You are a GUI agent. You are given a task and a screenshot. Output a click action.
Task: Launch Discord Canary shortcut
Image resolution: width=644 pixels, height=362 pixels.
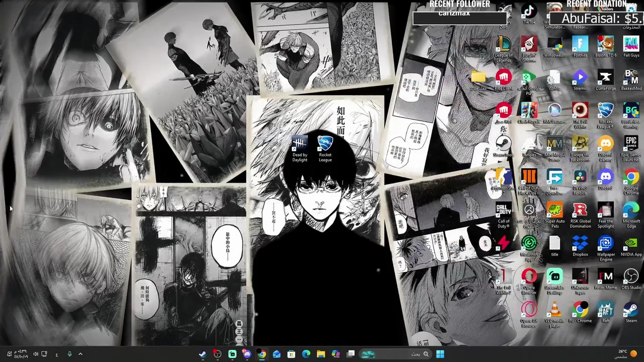click(606, 149)
